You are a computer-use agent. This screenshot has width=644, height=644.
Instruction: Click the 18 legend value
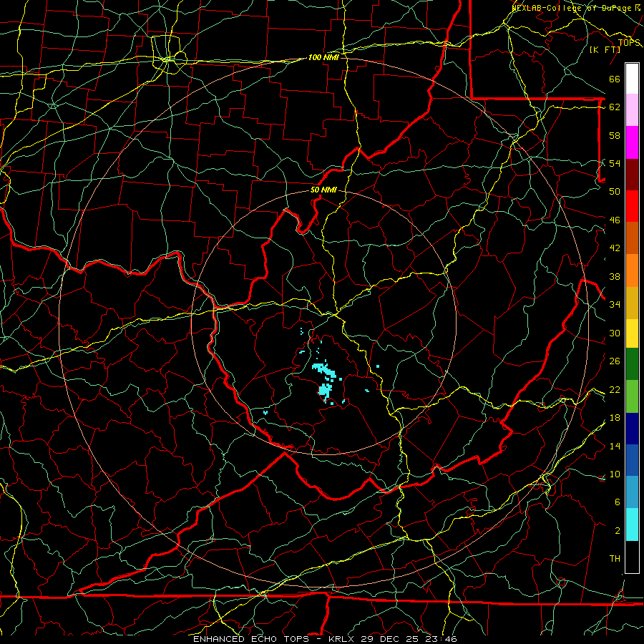pyautogui.click(x=615, y=418)
